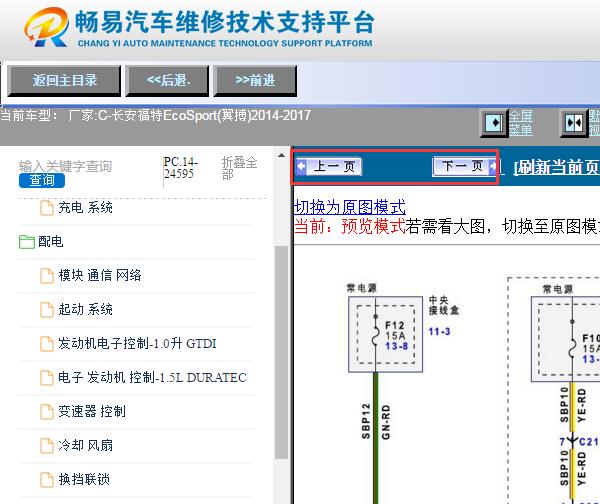The width and height of the screenshot is (600, 504).
Task: Open the 充电 系统 tree item
Action: coord(85,208)
